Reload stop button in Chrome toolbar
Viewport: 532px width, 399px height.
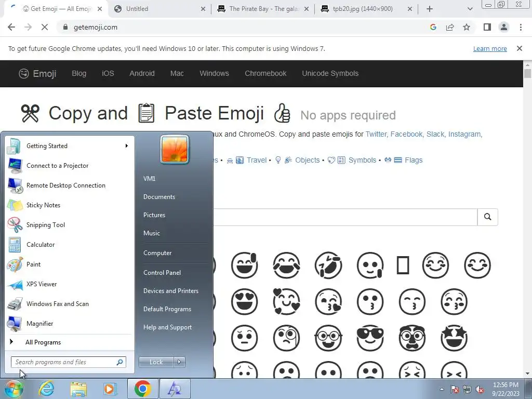point(45,27)
